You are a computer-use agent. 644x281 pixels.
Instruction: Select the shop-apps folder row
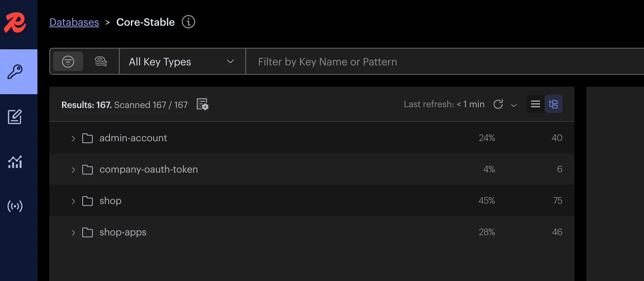coord(123,232)
